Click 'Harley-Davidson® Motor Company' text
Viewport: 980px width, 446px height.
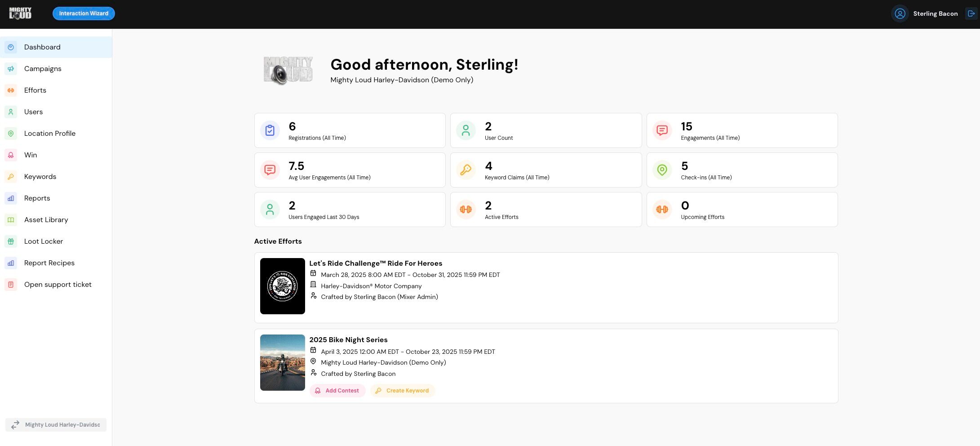pos(371,286)
